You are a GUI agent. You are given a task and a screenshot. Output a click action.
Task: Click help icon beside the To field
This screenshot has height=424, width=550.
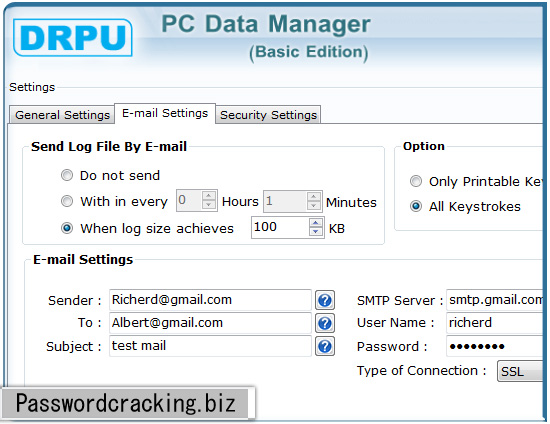pos(325,323)
